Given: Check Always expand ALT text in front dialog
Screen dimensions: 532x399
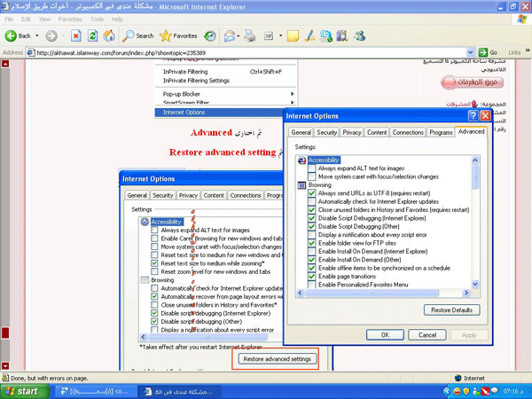Looking at the screenshot, I should coord(312,168).
